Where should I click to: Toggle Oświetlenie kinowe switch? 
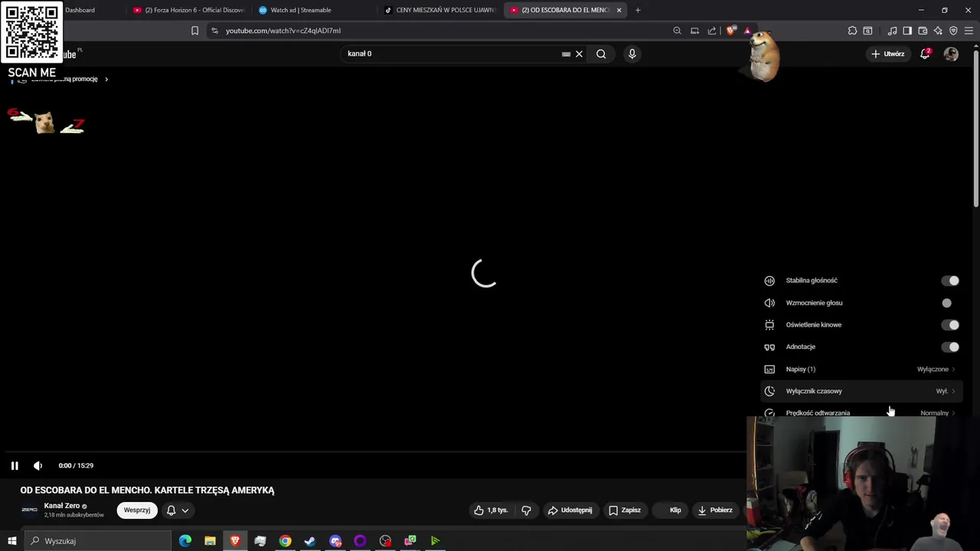pos(950,325)
